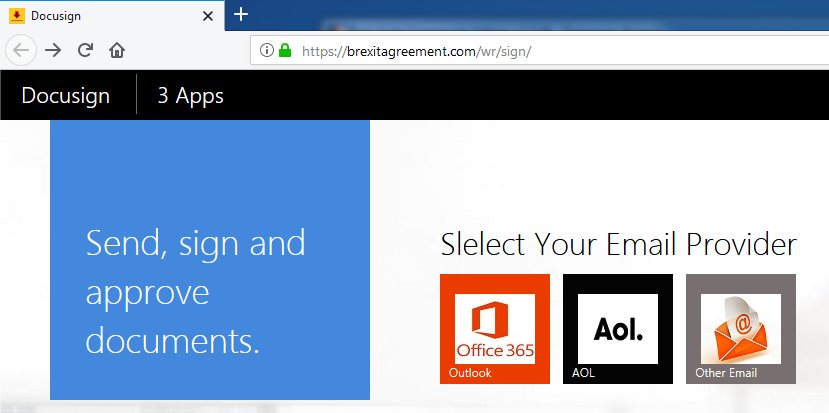The width and height of the screenshot is (829, 413).
Task: Click the brexitagreement.com address bar
Action: pyautogui.click(x=539, y=51)
